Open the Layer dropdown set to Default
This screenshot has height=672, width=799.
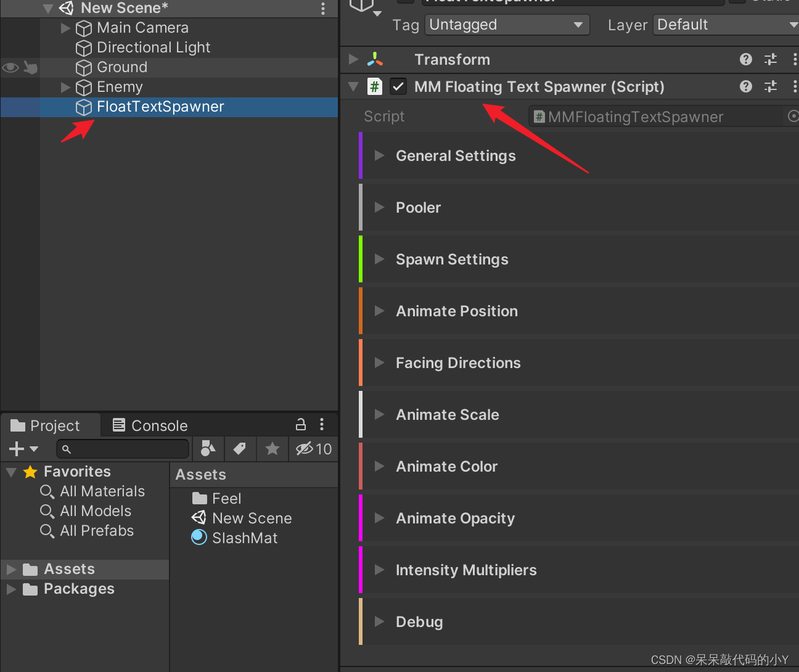(726, 25)
